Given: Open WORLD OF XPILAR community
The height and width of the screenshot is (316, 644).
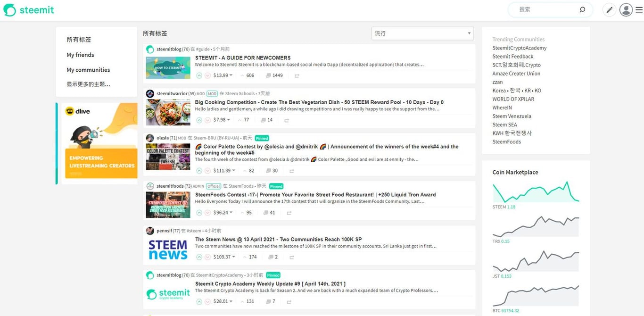Looking at the screenshot, I should [513, 99].
